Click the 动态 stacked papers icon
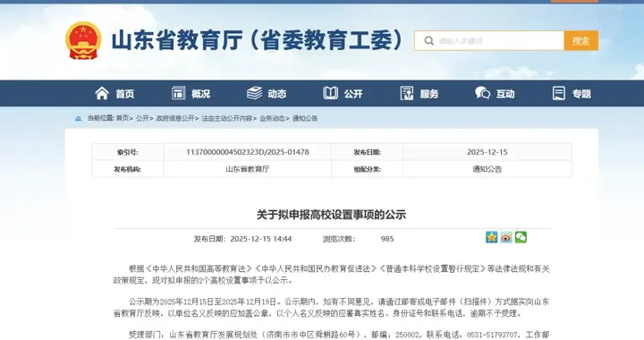 click(x=254, y=93)
